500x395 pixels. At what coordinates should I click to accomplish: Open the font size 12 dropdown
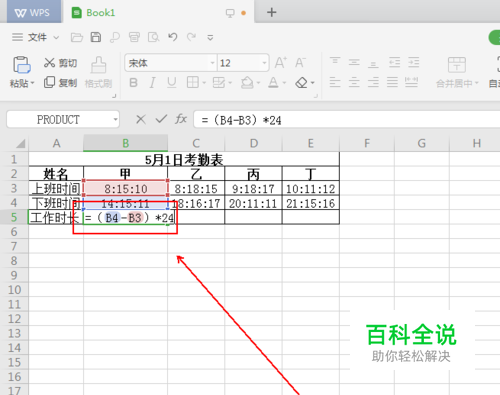(264, 63)
